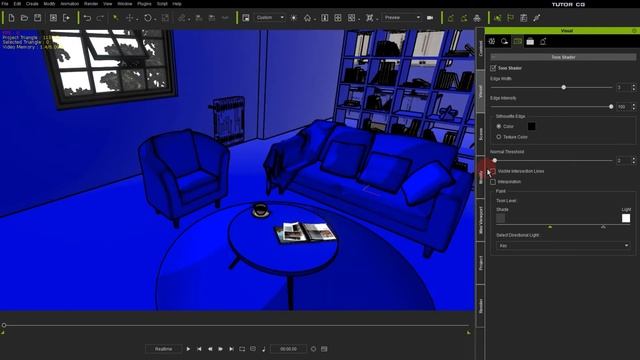
Task: Undo the last action
Action: 87,18
